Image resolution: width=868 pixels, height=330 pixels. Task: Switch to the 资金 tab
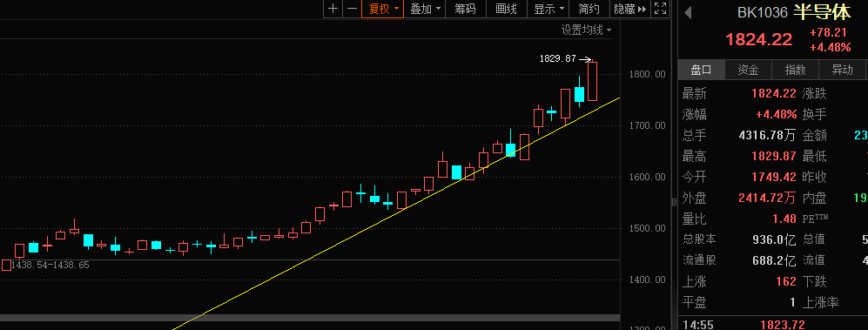coord(749,70)
